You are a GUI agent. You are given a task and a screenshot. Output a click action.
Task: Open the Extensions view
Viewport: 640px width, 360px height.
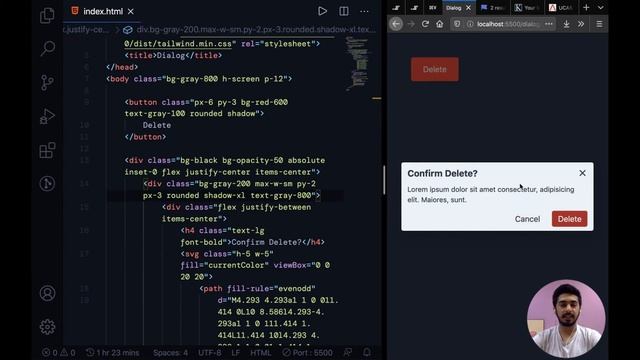click(x=47, y=150)
